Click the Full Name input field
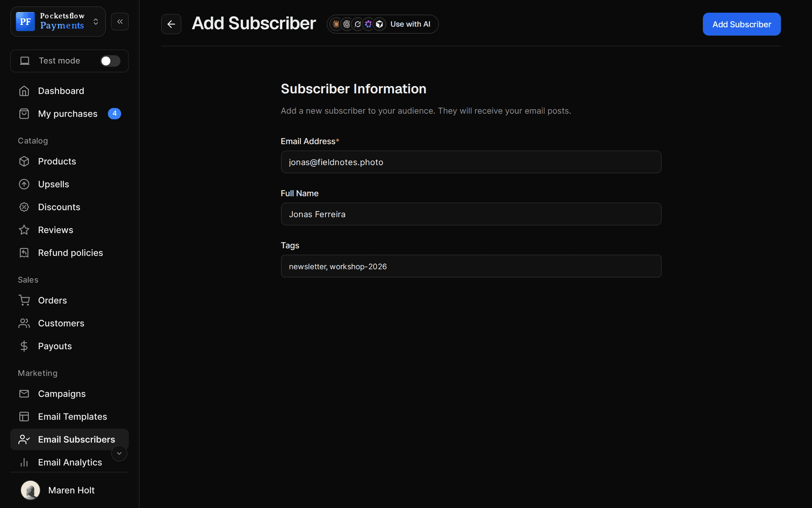This screenshot has height=508, width=812. pyautogui.click(x=471, y=214)
